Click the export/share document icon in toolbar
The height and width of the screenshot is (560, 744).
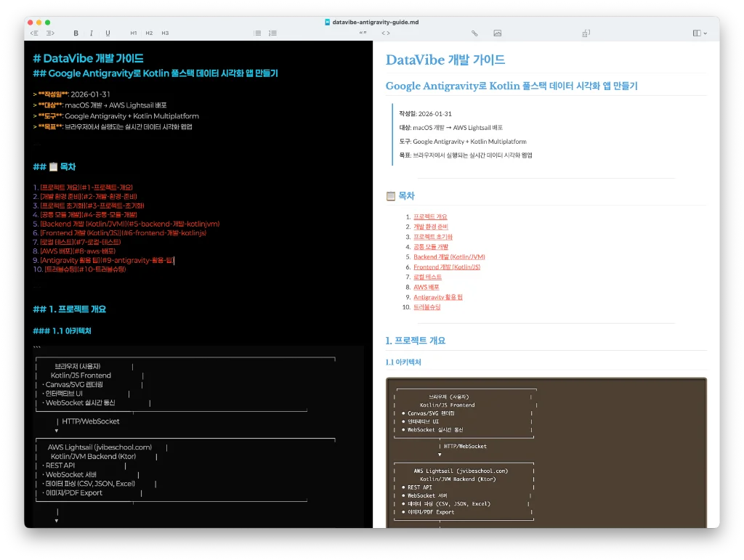586,33
